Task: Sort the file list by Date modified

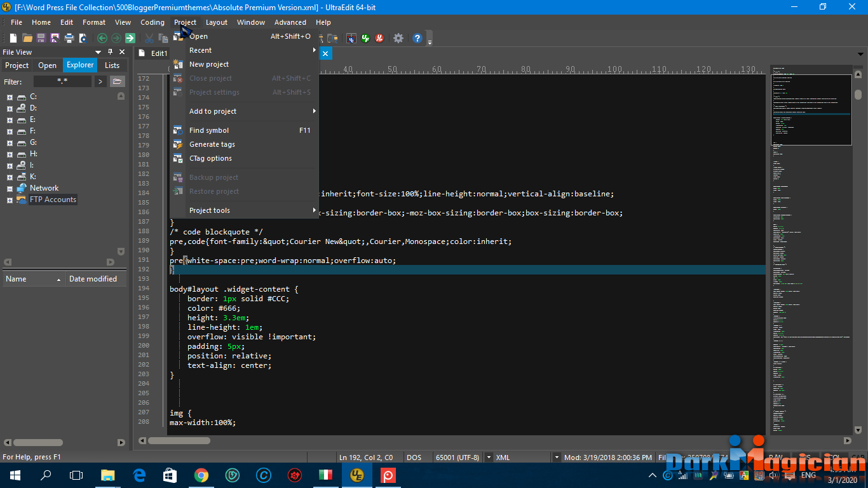Action: point(96,279)
